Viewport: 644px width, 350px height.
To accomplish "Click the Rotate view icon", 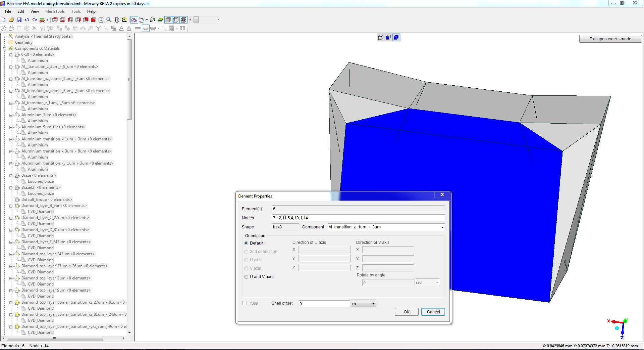I will [117, 20].
